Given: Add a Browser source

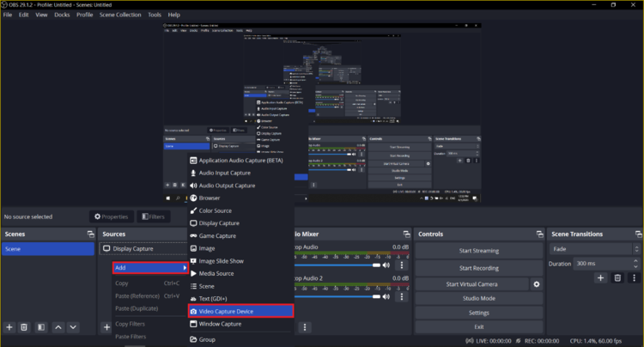Looking at the screenshot, I should coord(240,198).
